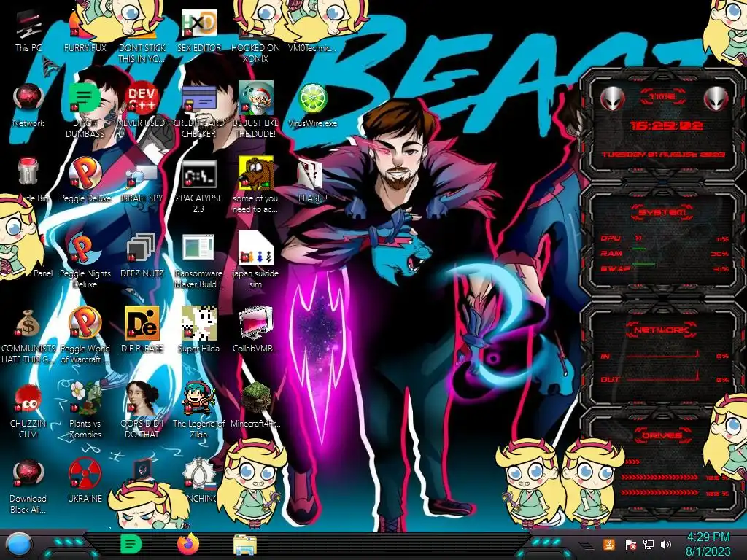The height and width of the screenshot is (560, 747).
Task: Open the Recycle Bin icon
Action: pos(28,180)
